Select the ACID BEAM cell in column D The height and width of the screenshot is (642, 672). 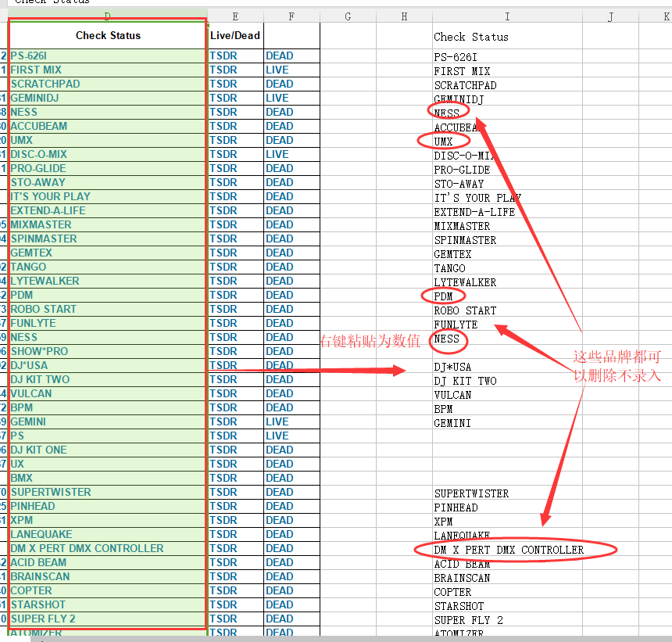point(108,563)
